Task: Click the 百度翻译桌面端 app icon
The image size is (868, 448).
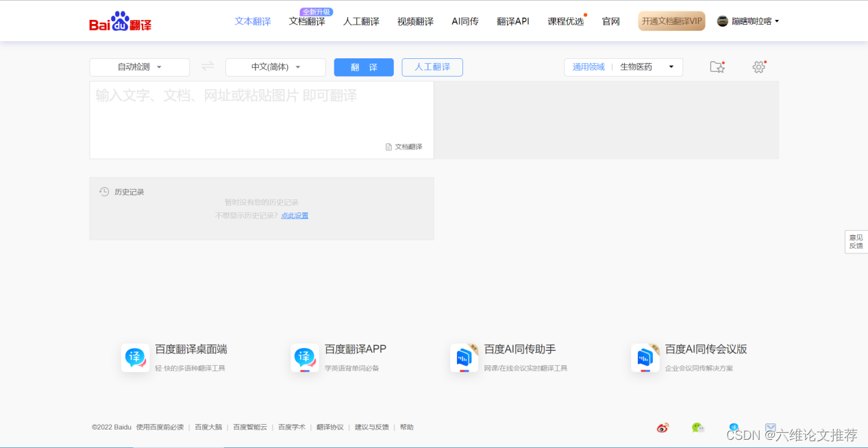Action: [135, 358]
